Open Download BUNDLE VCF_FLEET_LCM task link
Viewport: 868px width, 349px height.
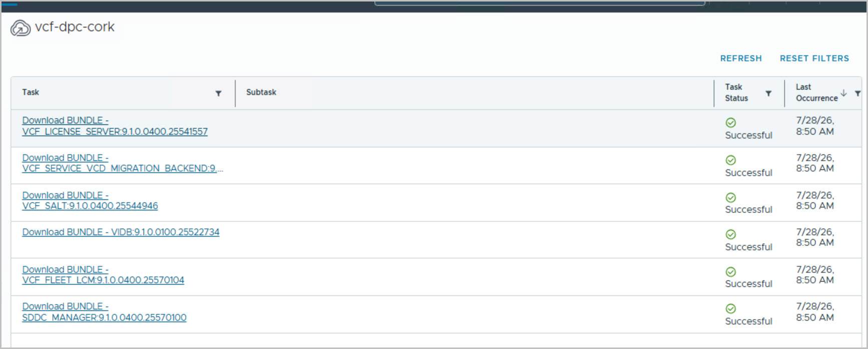point(103,274)
